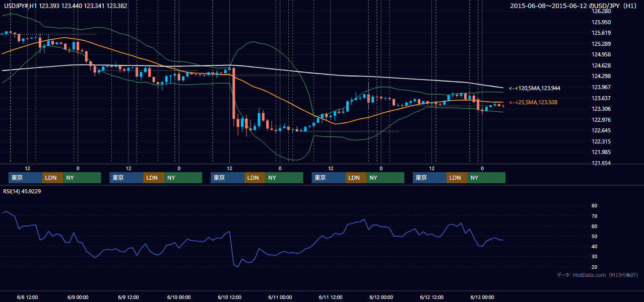Select price axis value 125.619
644x302 pixels.
click(601, 33)
